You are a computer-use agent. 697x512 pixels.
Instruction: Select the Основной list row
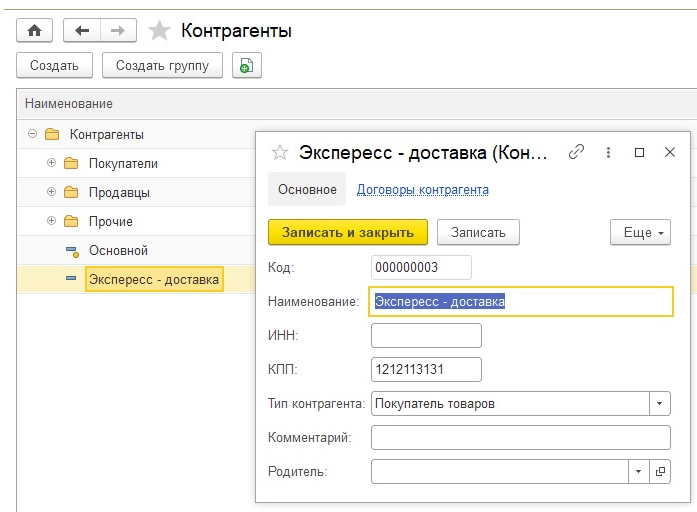click(x=136, y=250)
